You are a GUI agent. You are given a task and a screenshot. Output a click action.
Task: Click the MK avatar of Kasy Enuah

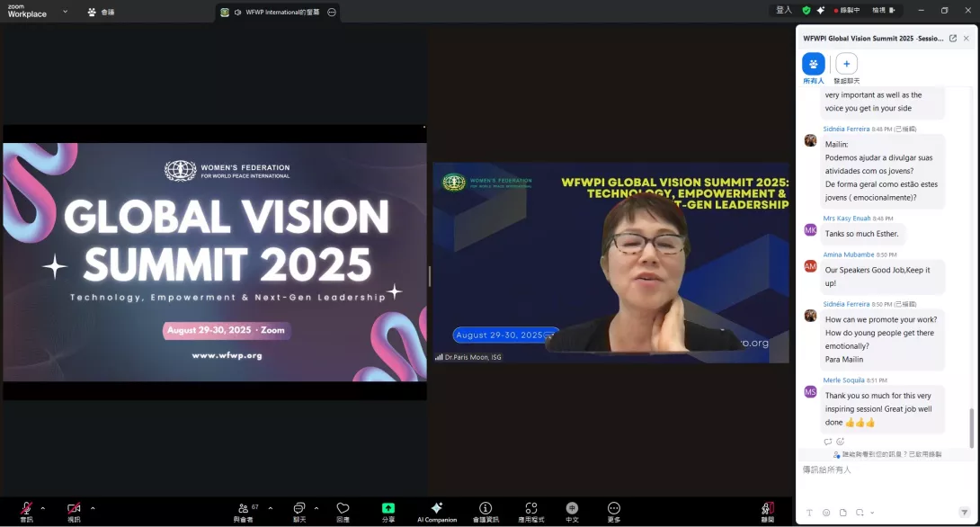[x=810, y=229]
